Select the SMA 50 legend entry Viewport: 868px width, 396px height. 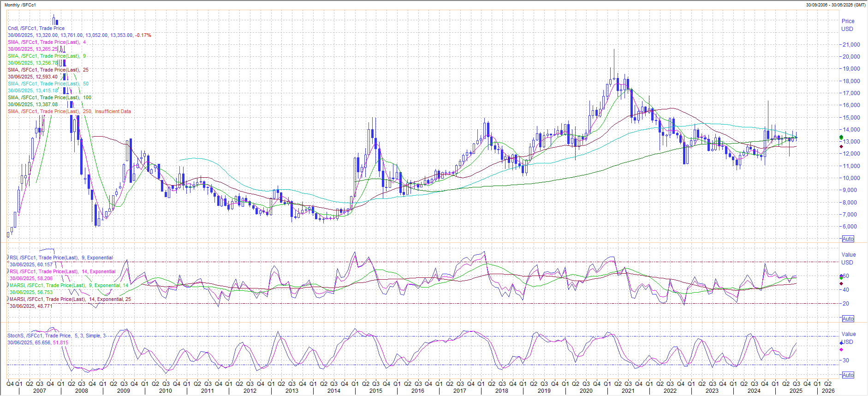pyautogui.click(x=48, y=84)
